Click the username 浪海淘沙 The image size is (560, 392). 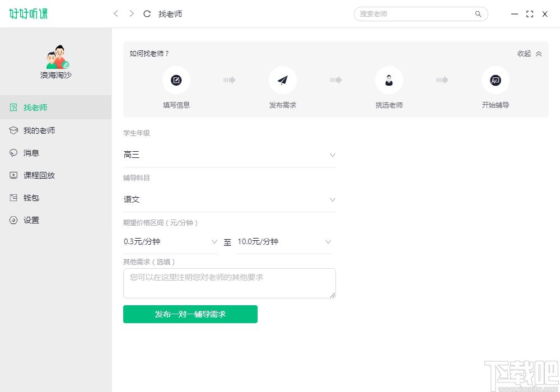(56, 75)
